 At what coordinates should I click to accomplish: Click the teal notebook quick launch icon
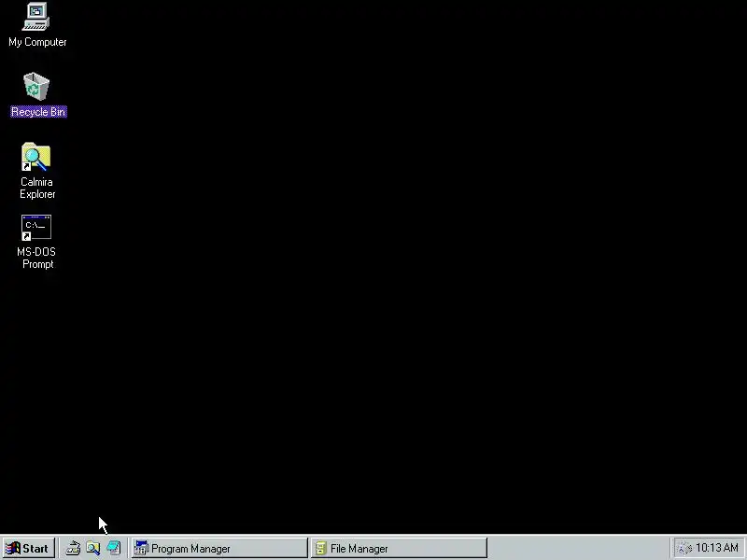point(113,549)
